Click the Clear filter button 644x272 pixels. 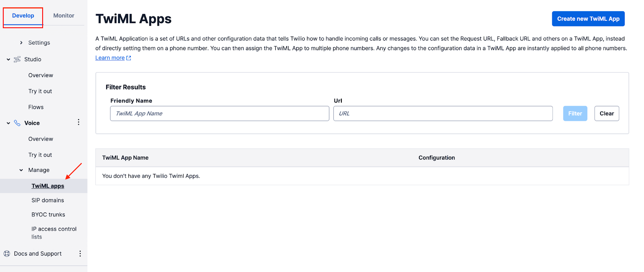607,113
